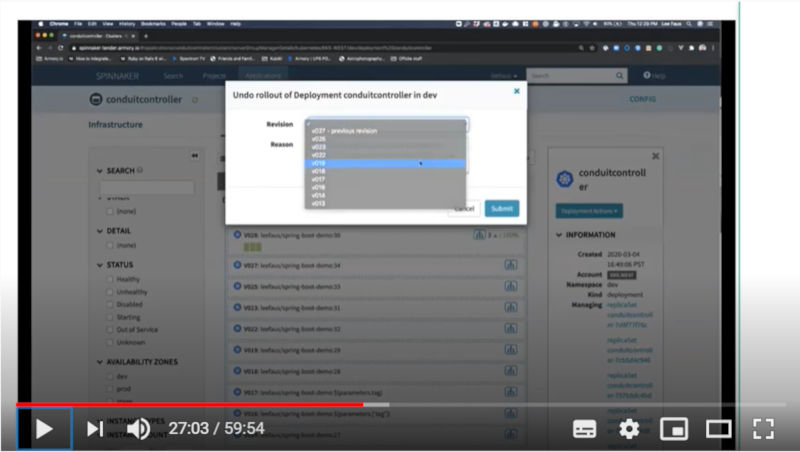The width and height of the screenshot is (800, 452).
Task: Enable theater mode view
Action: (x=718, y=429)
